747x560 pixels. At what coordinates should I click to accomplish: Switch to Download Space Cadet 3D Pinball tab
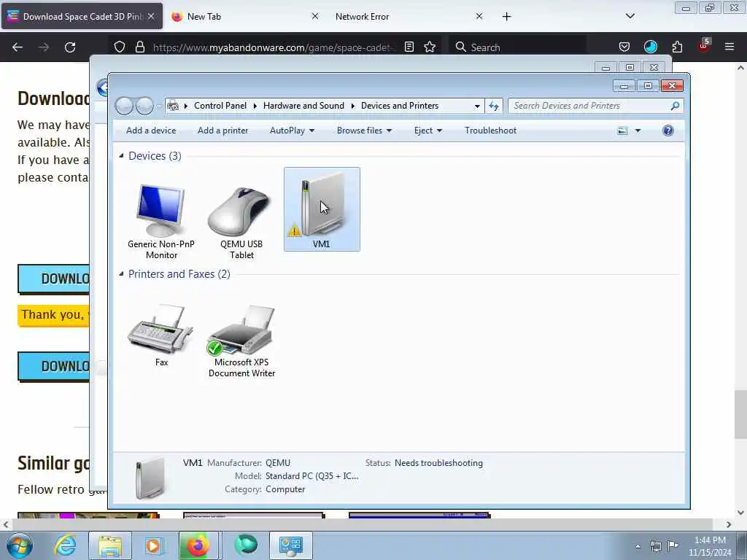82,16
